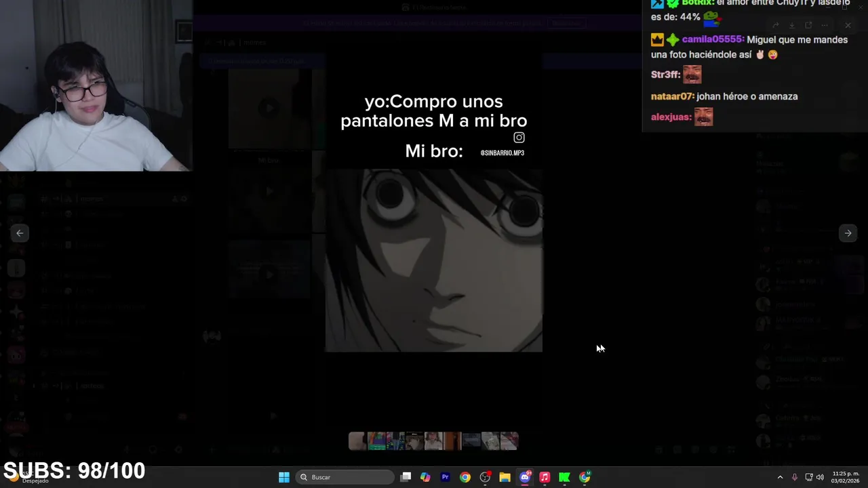Select the seventh dark thumbnail in the carousel
Viewport: 868px width, 488px height.
(471, 441)
